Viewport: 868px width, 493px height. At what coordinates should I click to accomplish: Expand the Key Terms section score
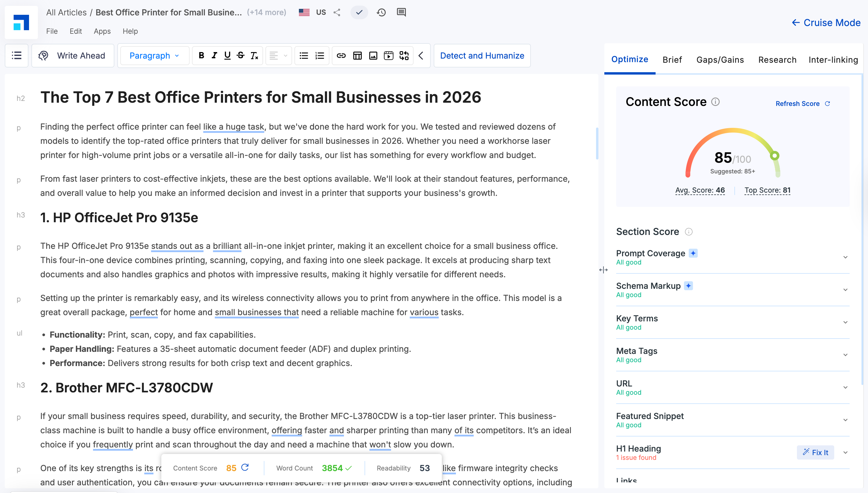click(x=845, y=322)
